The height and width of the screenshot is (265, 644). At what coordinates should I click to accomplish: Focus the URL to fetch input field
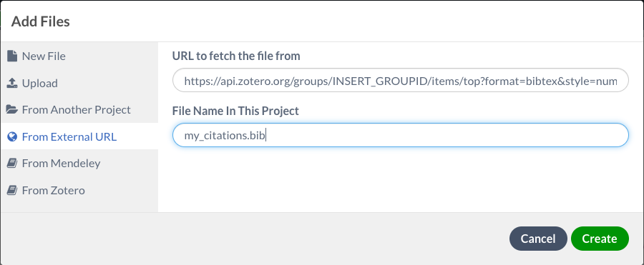click(401, 81)
